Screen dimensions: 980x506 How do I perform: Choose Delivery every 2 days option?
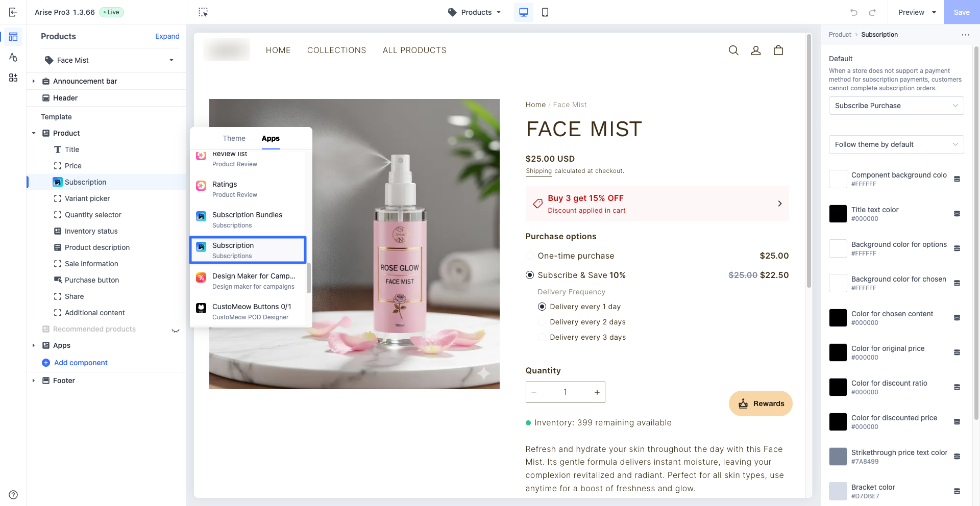(542, 322)
